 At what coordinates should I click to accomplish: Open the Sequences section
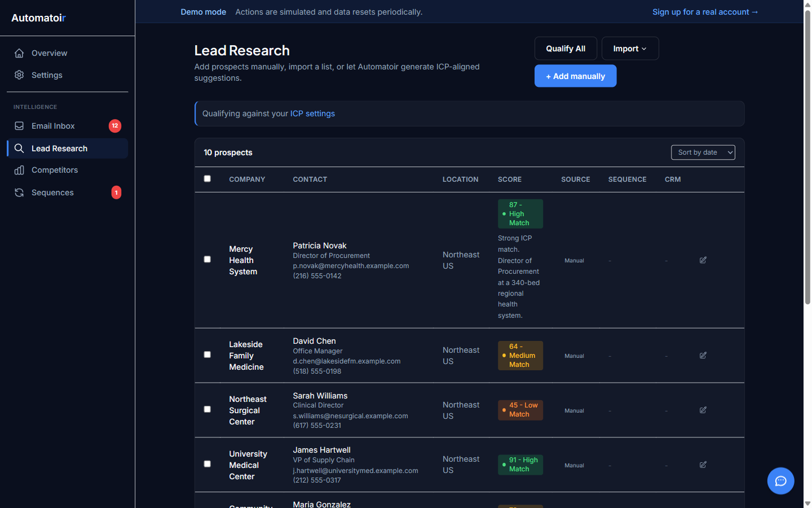click(x=67, y=192)
